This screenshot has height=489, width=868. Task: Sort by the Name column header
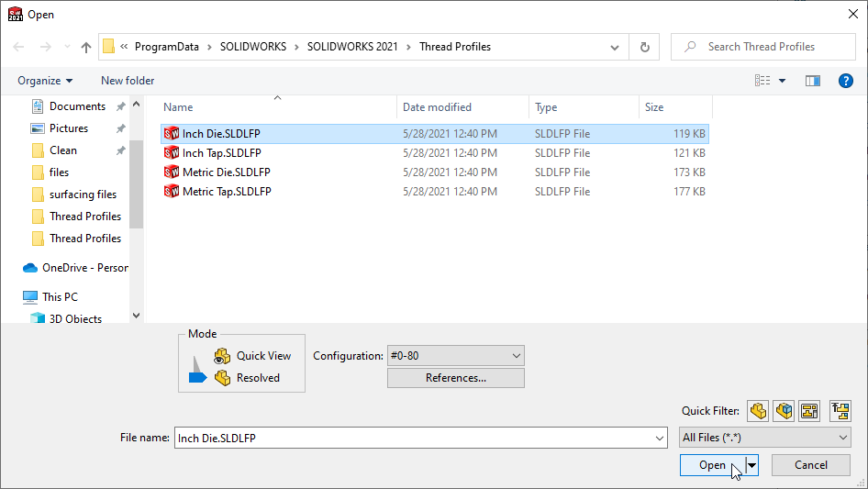[x=178, y=107]
